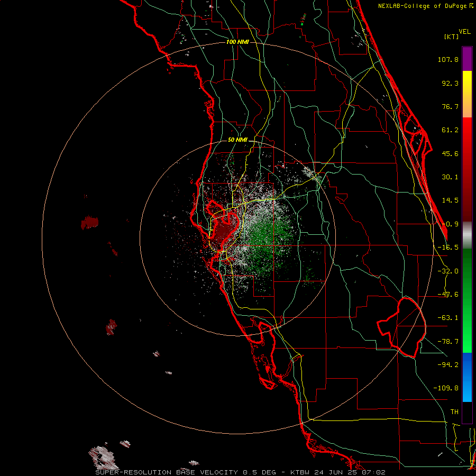Click the dark red velocity area over Tampa Bay
Image resolution: width=476 pixels, height=476 pixels.
[224, 231]
